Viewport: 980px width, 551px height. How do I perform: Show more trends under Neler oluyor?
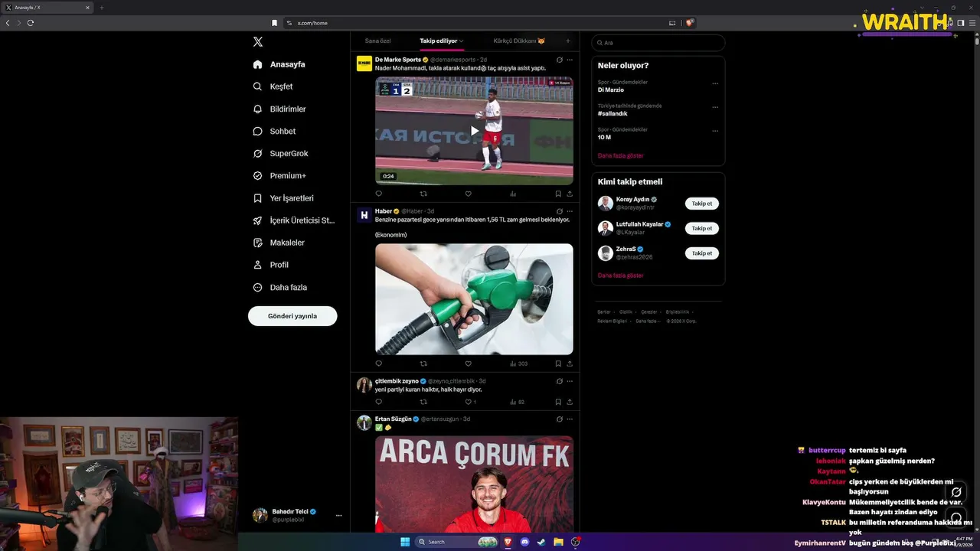621,156
